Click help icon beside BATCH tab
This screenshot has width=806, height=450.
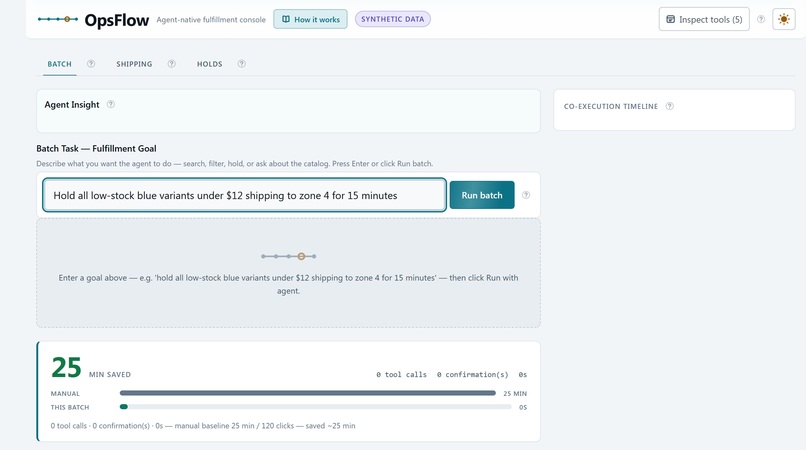point(91,64)
